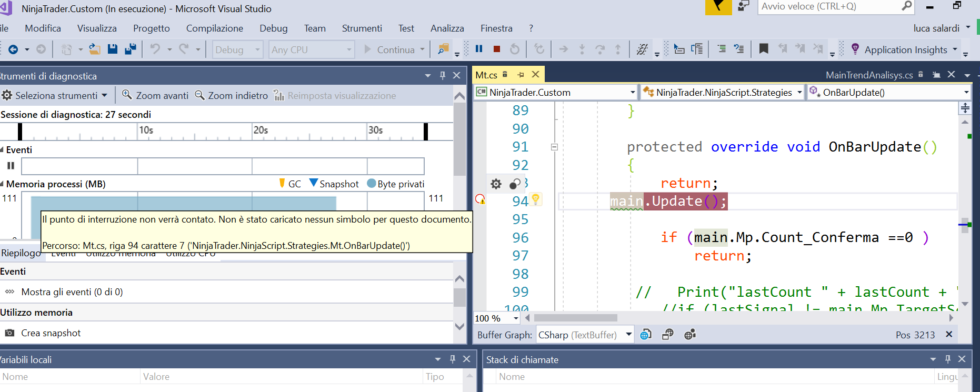Screen dimensions: 980x392
Task: Open the Riepilogo diagnostics tab
Action: click(21, 253)
